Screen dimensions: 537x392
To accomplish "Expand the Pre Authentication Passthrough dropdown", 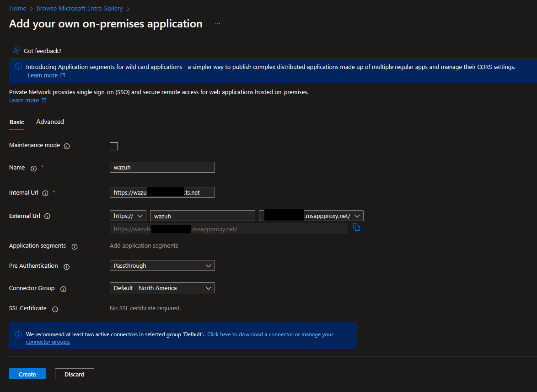I will click(162, 265).
